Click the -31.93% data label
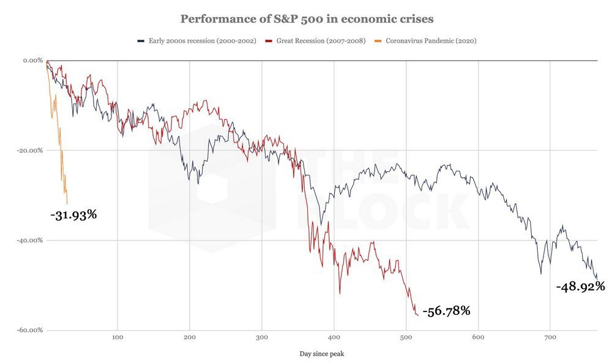Screen dimensions: 612x364 coord(74,215)
